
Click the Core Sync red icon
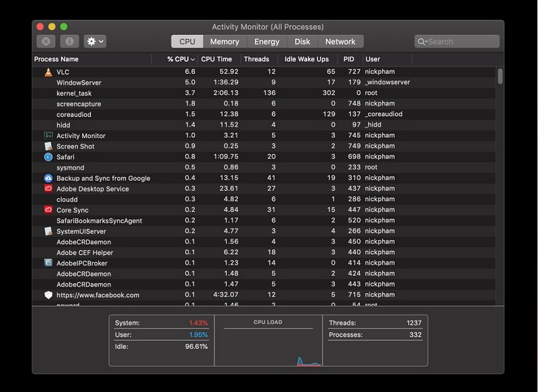click(48, 210)
